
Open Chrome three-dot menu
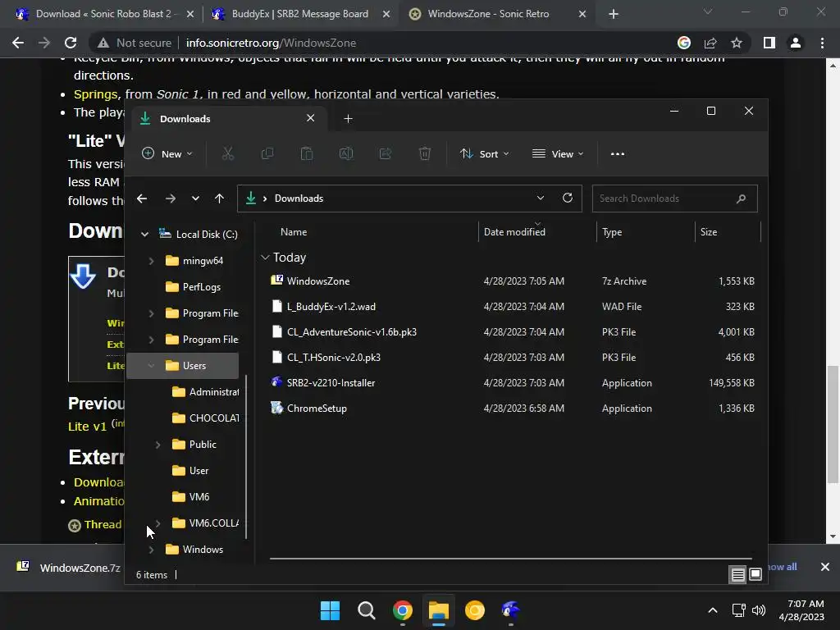click(822, 43)
